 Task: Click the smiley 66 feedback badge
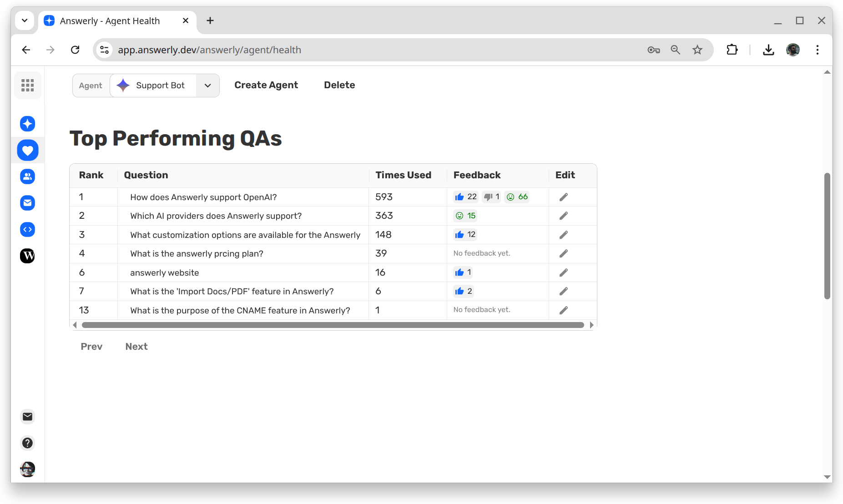click(517, 197)
